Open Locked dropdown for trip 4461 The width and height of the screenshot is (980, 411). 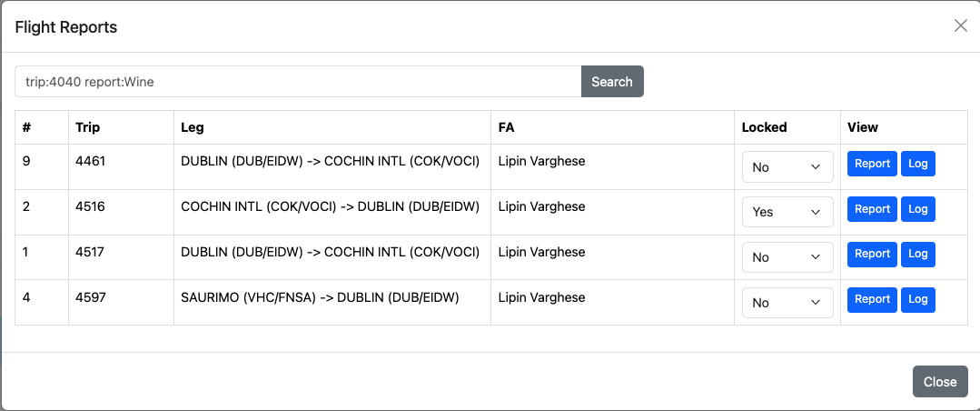(x=787, y=167)
